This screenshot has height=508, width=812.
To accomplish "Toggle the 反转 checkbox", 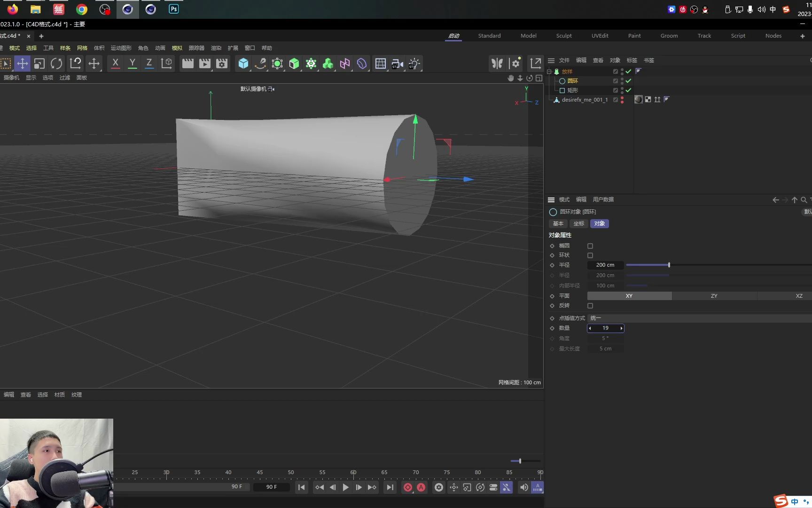I will click(590, 306).
